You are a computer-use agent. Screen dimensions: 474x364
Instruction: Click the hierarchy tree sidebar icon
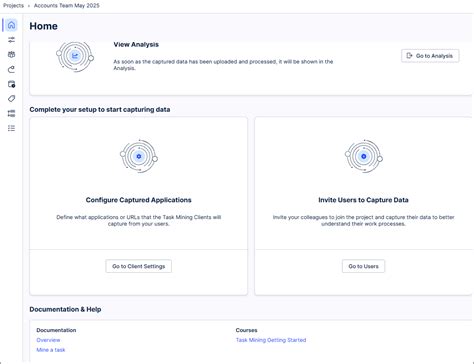(x=11, y=113)
